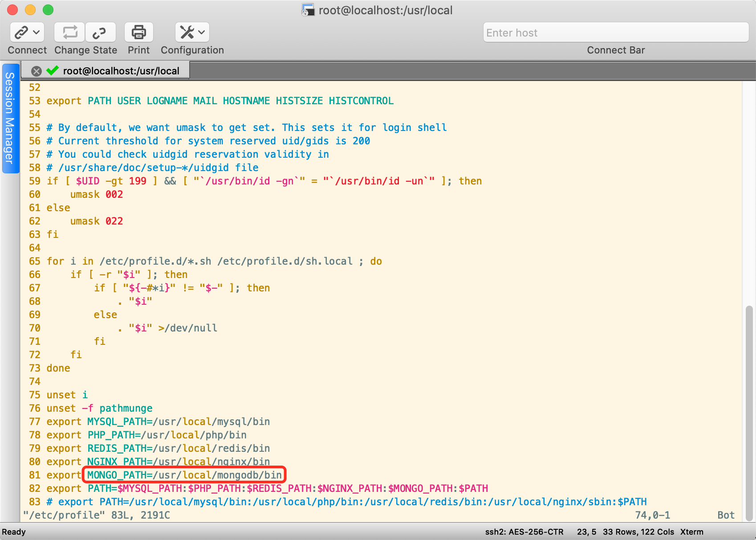Click the Print printer icon
756x540 pixels.
(138, 33)
